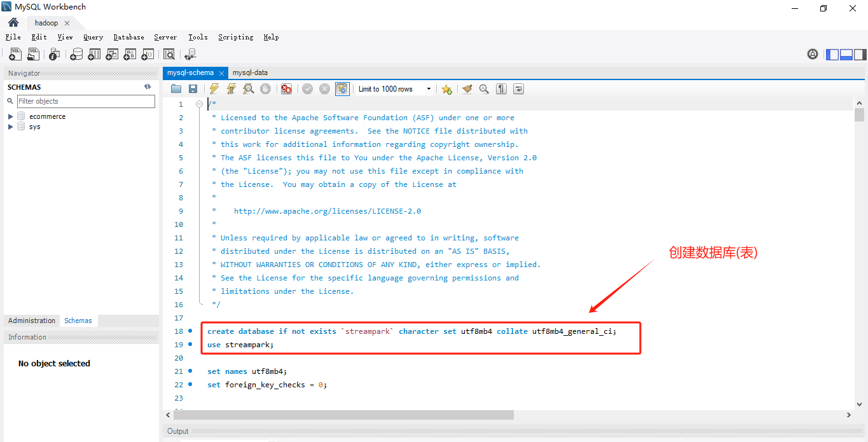Open find panel magnifier icon
Screen dimensions: 868x442
click(484, 89)
